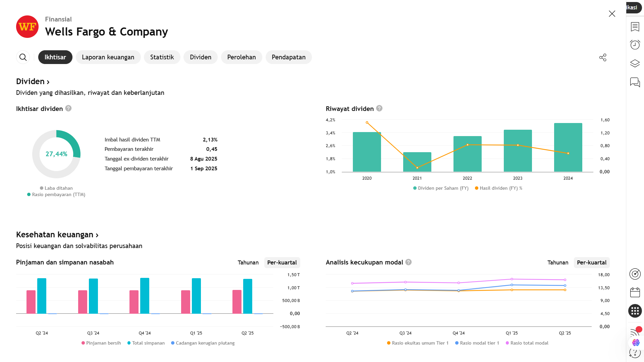
Task: Switch loans chart to Tahunan
Action: (x=248, y=262)
